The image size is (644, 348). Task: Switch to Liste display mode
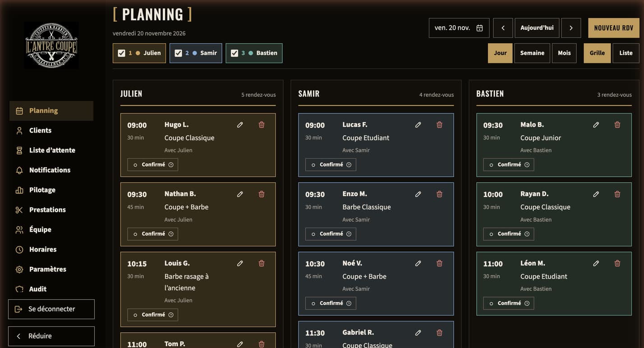[626, 53]
